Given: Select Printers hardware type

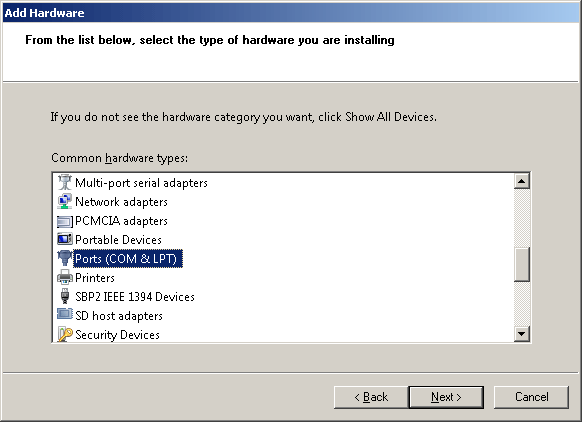Looking at the screenshot, I should click(95, 278).
